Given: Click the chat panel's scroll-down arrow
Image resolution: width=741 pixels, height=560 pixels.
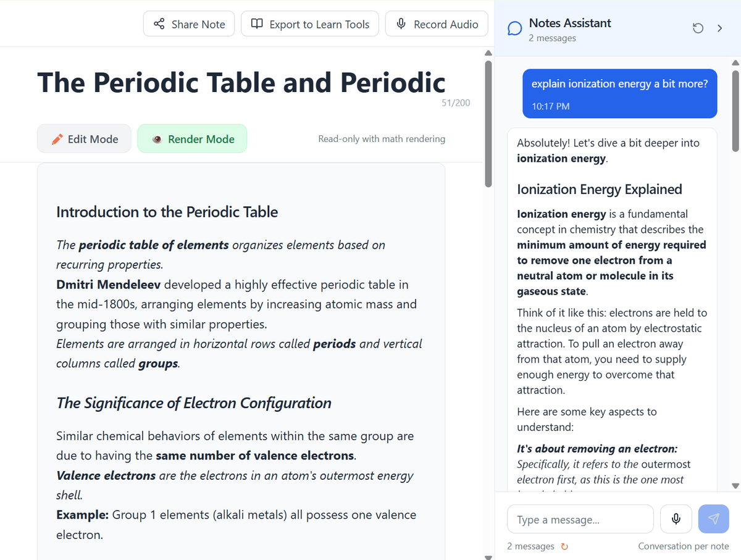Looking at the screenshot, I should pyautogui.click(x=735, y=486).
